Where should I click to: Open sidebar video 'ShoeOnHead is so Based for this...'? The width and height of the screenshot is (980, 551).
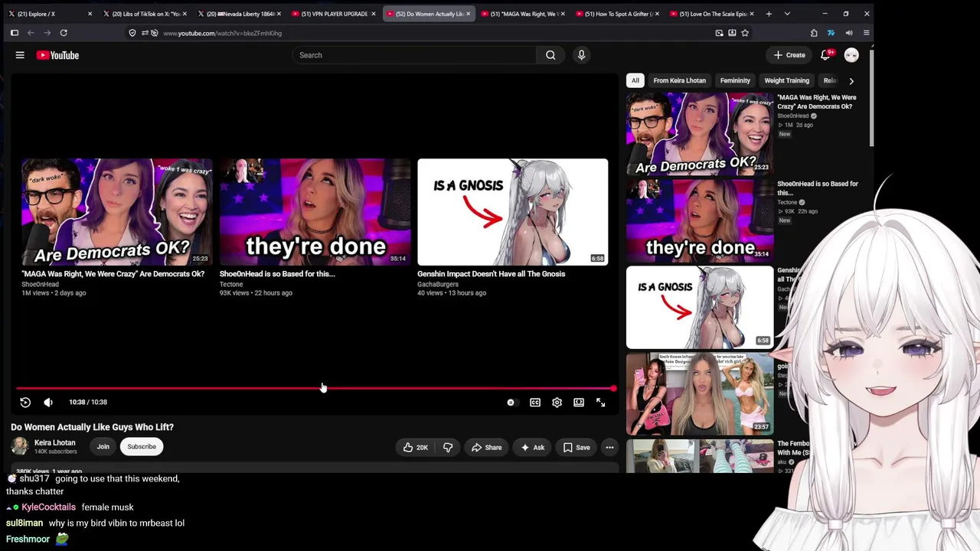tap(818, 188)
